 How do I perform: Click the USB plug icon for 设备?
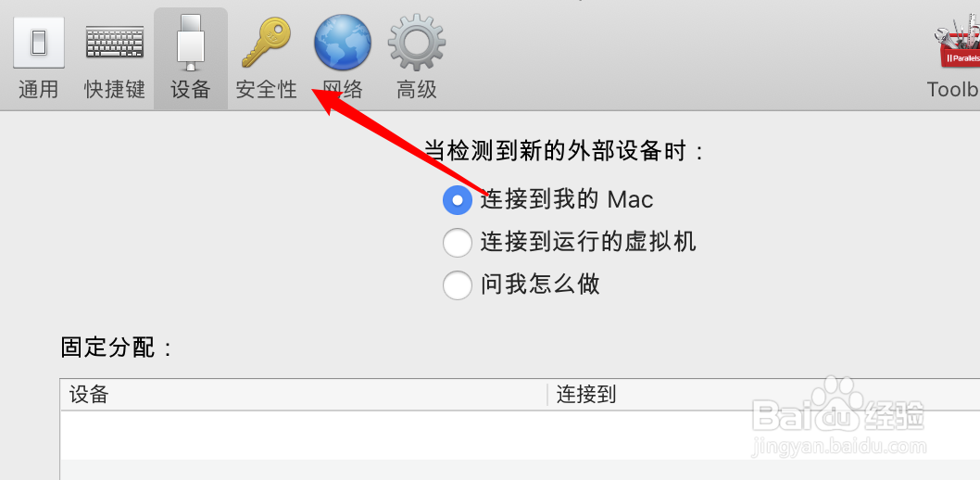pyautogui.click(x=191, y=43)
